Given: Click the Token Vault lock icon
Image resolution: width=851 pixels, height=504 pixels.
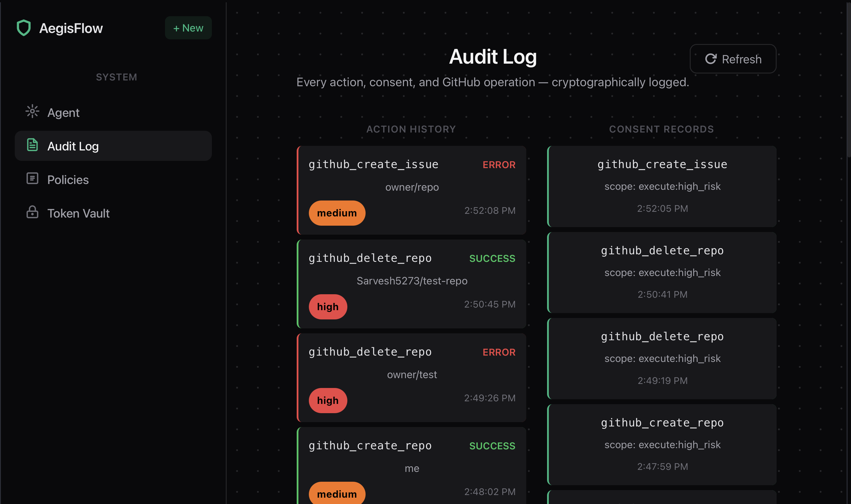Looking at the screenshot, I should tap(32, 212).
